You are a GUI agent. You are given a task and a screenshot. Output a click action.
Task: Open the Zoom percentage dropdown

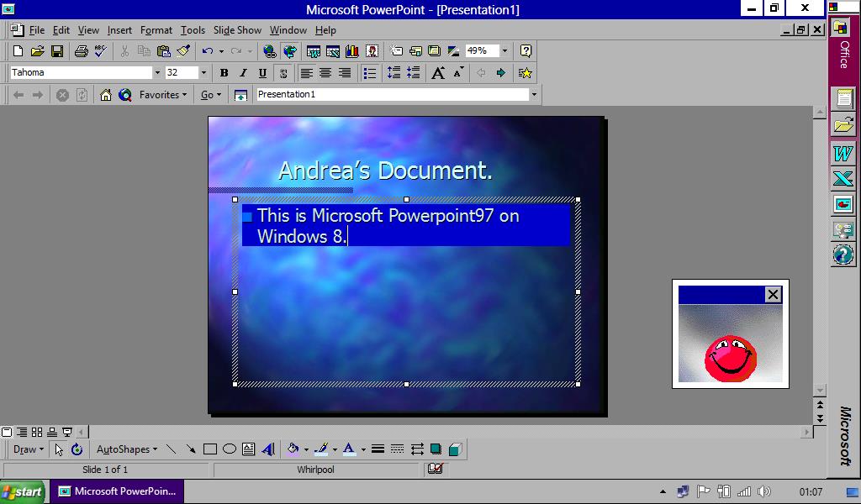505,50
